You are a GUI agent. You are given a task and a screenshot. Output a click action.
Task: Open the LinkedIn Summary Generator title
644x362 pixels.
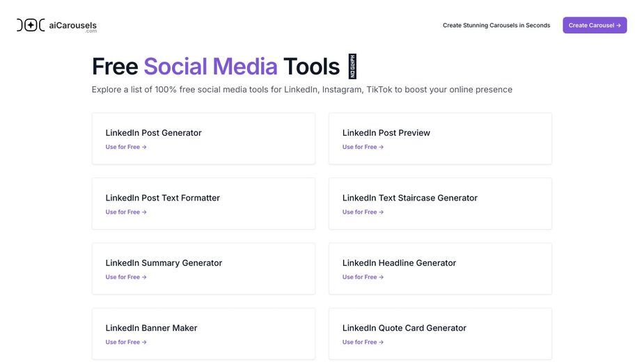164,263
